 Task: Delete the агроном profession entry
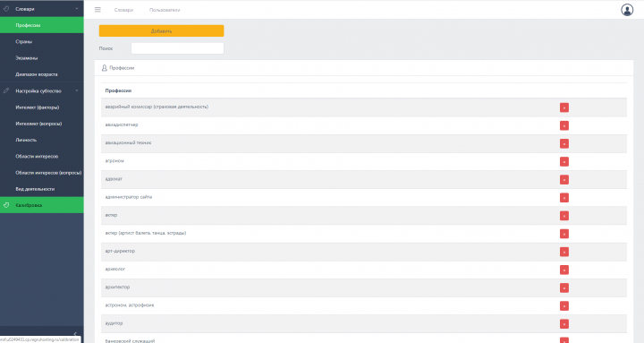pos(563,161)
